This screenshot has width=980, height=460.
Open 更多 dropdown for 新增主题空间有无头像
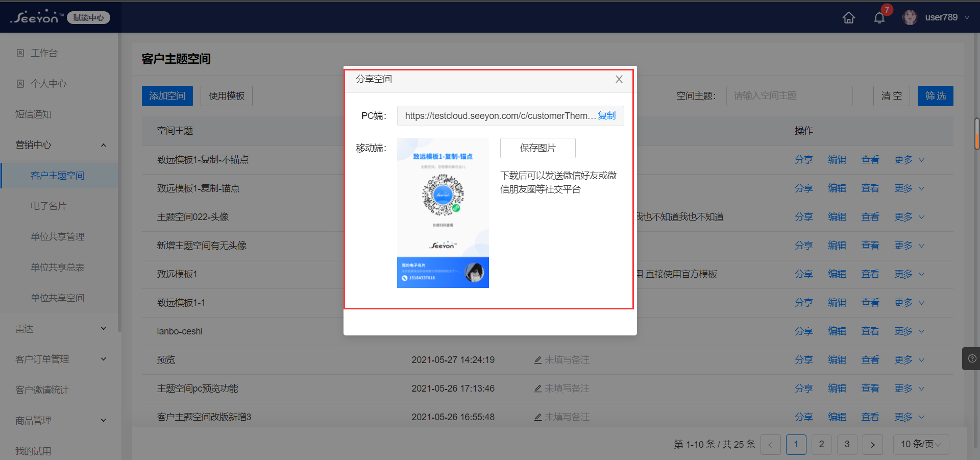(909, 246)
